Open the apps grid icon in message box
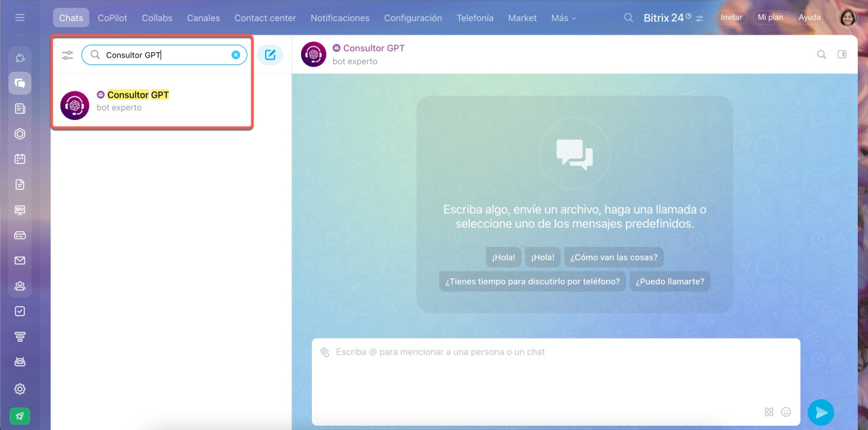 pyautogui.click(x=769, y=412)
